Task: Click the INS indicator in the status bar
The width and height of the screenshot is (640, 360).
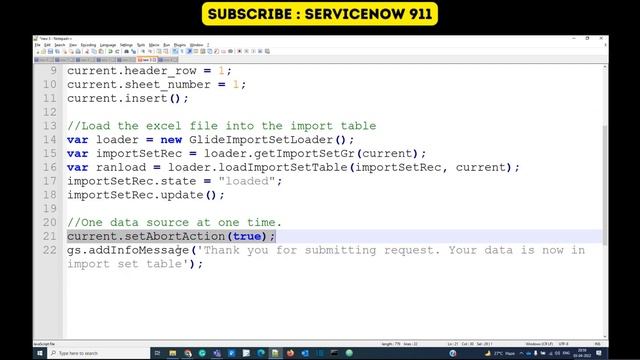Action: (x=598, y=344)
